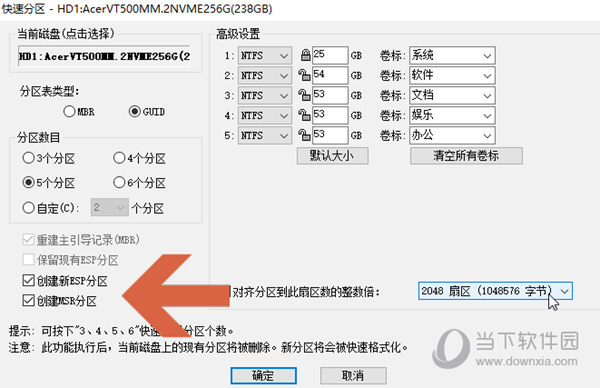Viewport: 600px width, 388px height.
Task: Confirm with 确定 button
Action: click(x=263, y=375)
